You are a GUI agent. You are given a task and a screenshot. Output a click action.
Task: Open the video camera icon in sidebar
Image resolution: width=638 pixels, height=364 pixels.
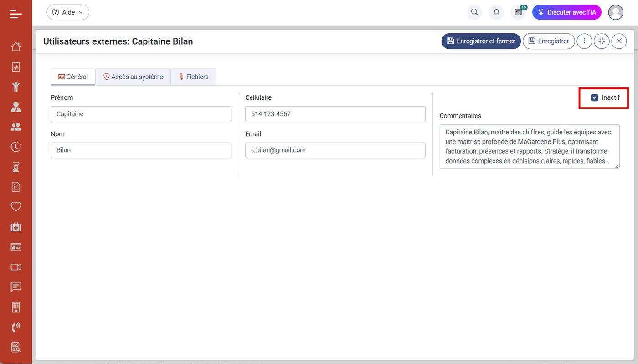point(16,267)
